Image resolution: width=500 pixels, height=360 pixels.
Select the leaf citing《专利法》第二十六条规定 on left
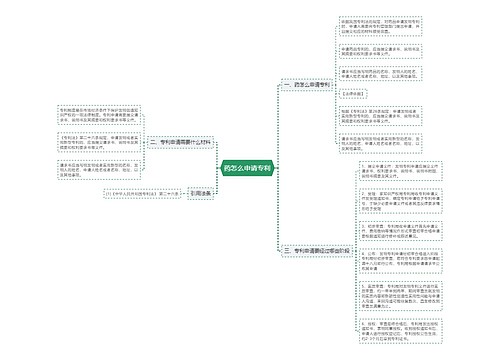click(x=99, y=142)
